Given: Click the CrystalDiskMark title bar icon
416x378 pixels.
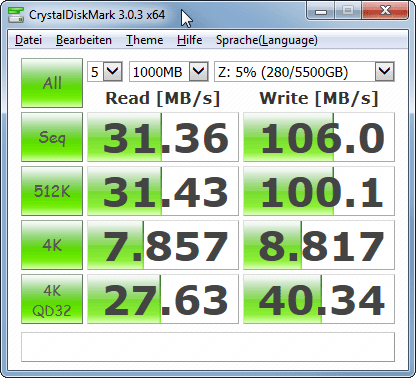Looking at the screenshot, I should coord(16,15).
